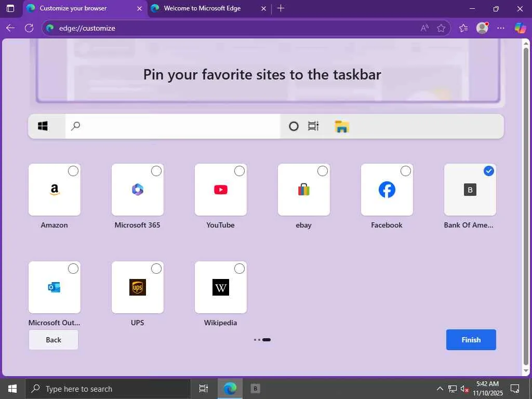
Task: Uncheck the Bank Of America pin checkbox
Action: [489, 171]
